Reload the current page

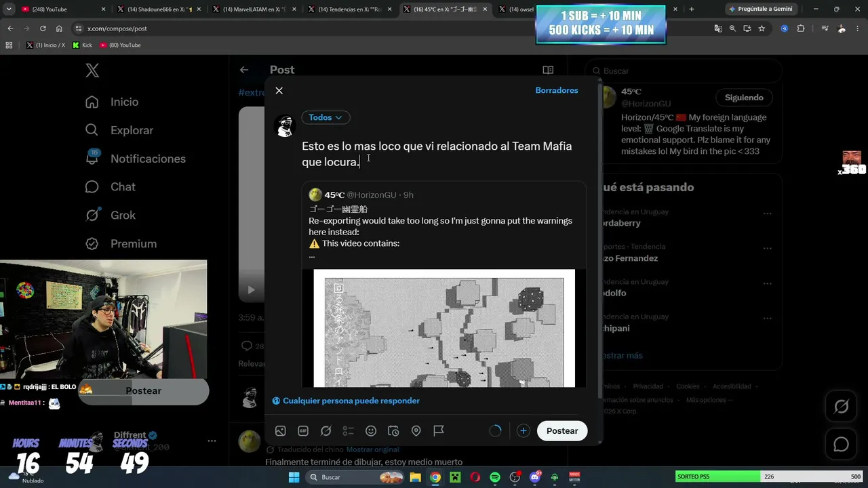43,28
